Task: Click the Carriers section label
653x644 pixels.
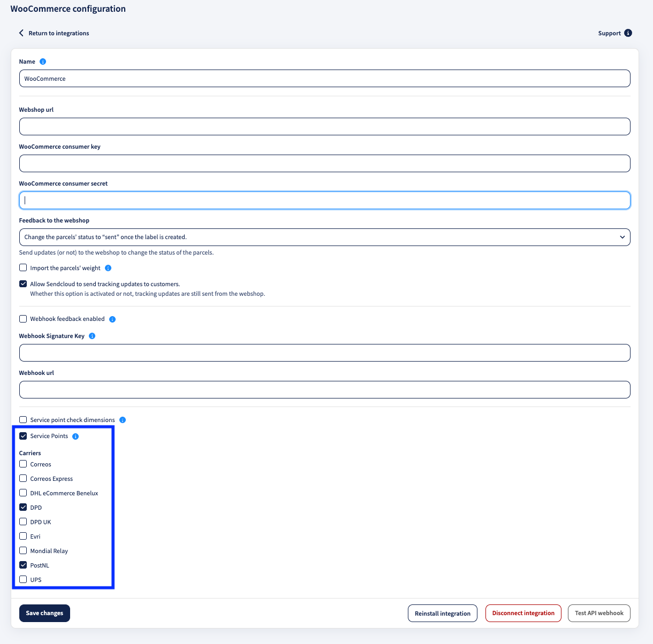Action: tap(30, 453)
